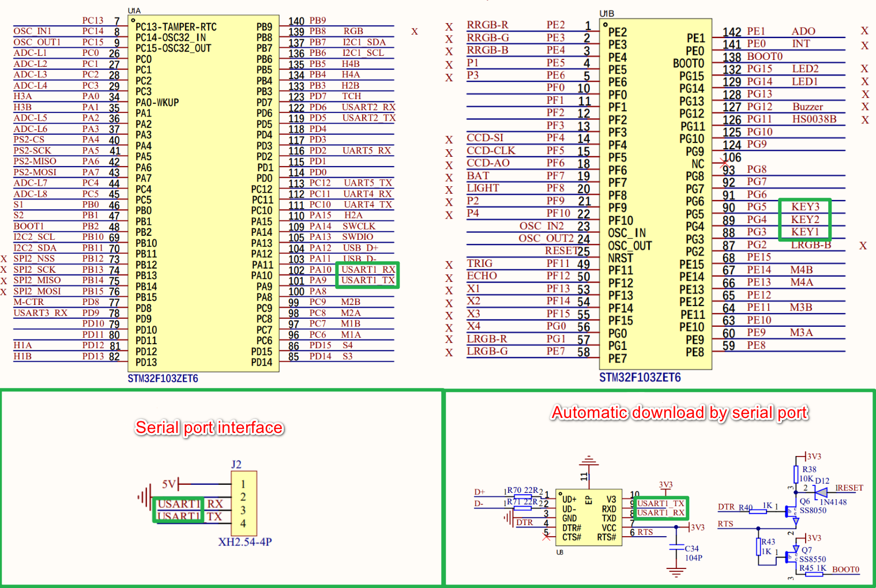Select the USART1 RX label at J2 pin 2
This screenshot has height=588, width=876.
click(x=190, y=504)
